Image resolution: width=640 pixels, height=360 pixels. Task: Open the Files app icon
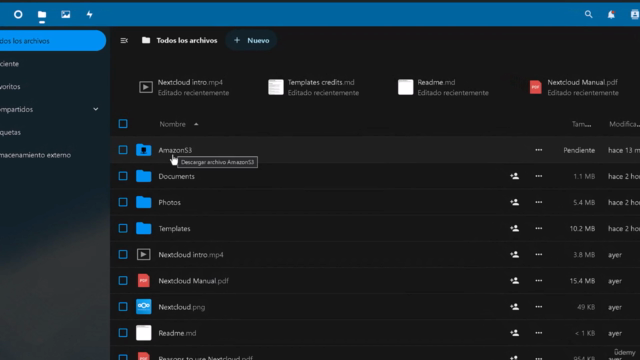(42, 15)
